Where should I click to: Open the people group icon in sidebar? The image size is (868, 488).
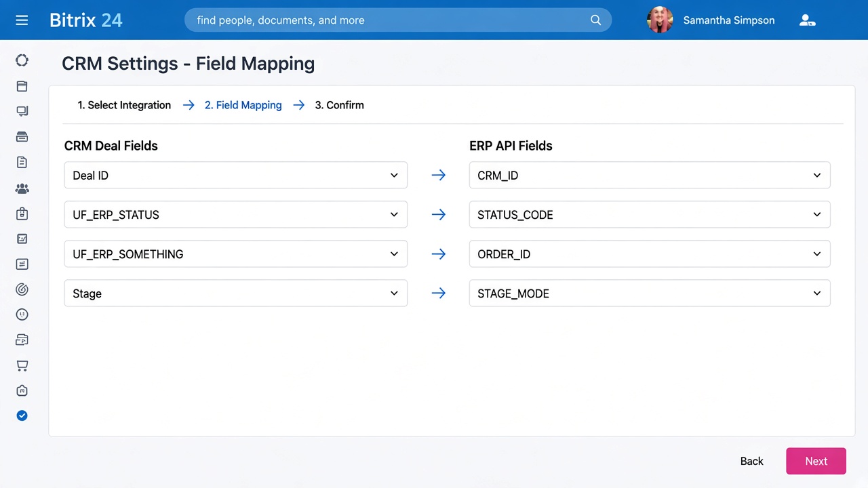(22, 188)
